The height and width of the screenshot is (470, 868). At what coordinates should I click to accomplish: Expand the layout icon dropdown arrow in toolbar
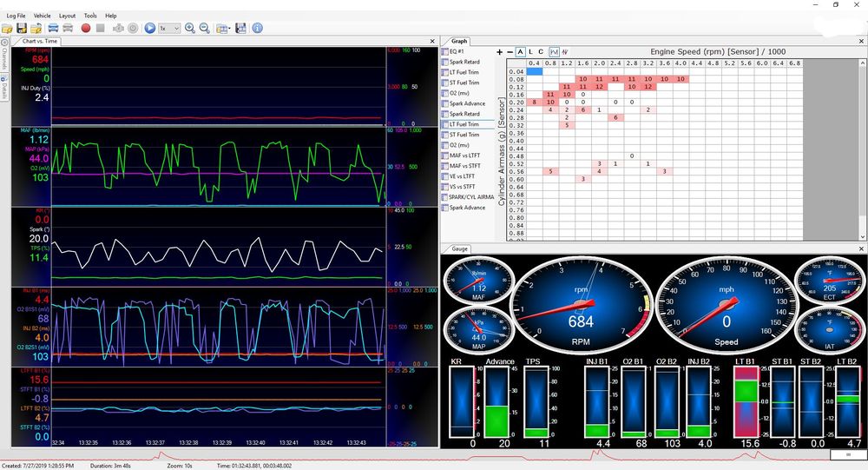pos(230,29)
